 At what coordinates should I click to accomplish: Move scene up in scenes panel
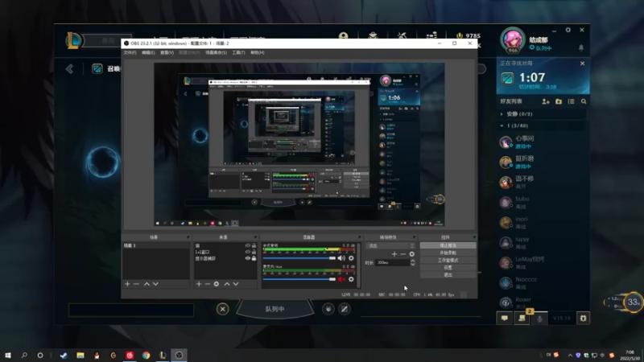tap(147, 284)
